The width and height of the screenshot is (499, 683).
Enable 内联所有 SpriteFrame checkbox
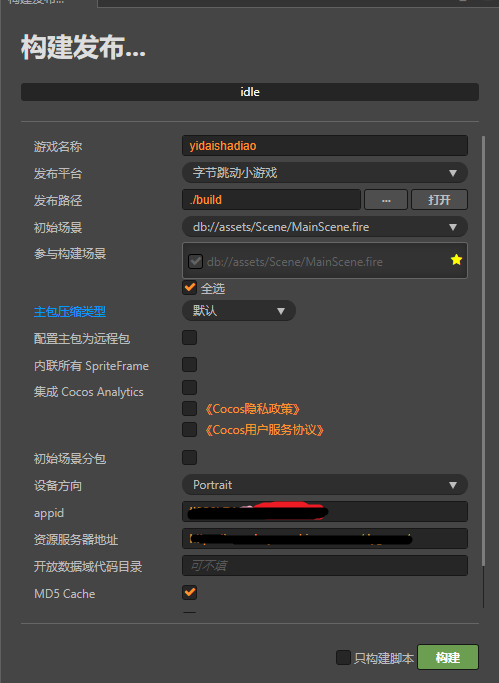[x=189, y=365]
